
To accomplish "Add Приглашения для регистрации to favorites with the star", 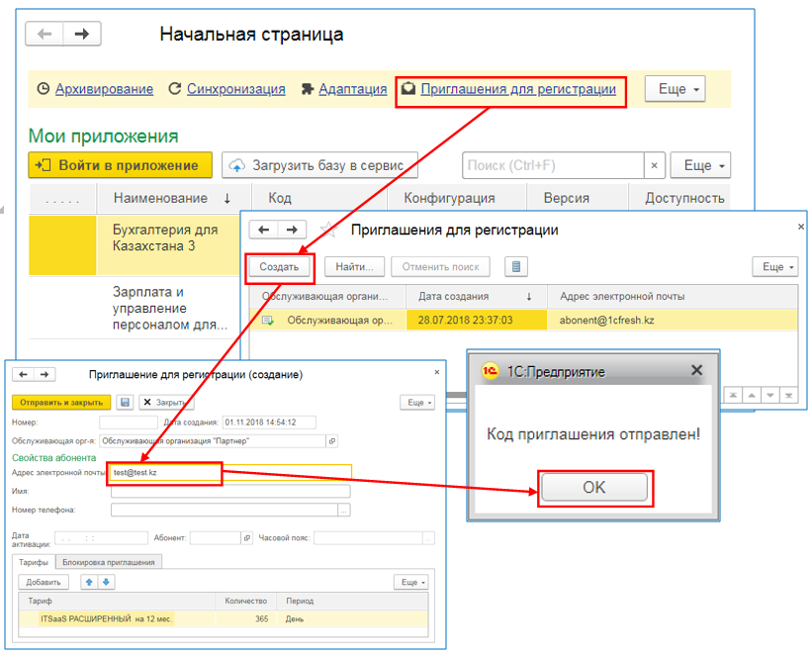I will tap(328, 230).
